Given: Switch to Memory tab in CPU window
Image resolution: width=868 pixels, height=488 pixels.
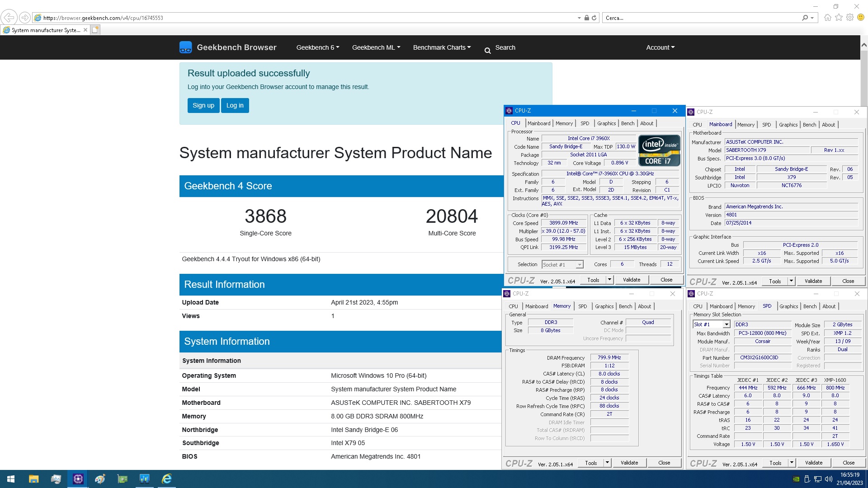Looking at the screenshot, I should point(564,123).
